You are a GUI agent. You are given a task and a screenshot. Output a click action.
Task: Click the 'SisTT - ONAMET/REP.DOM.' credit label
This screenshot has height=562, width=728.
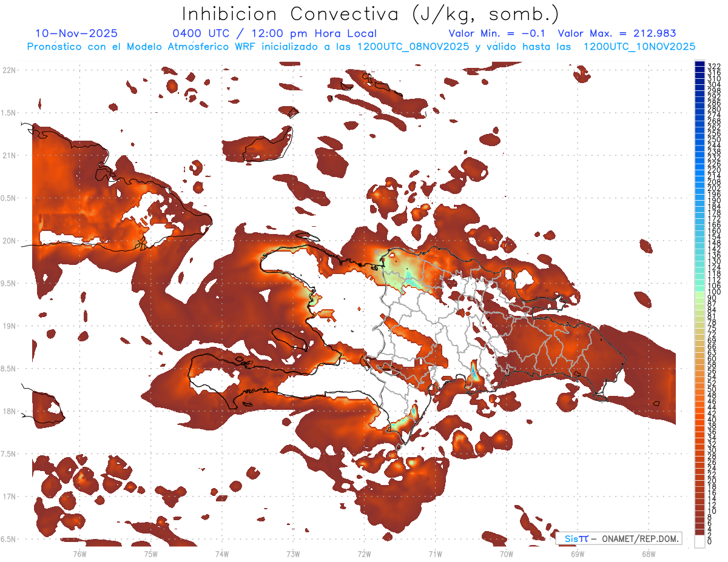620,538
